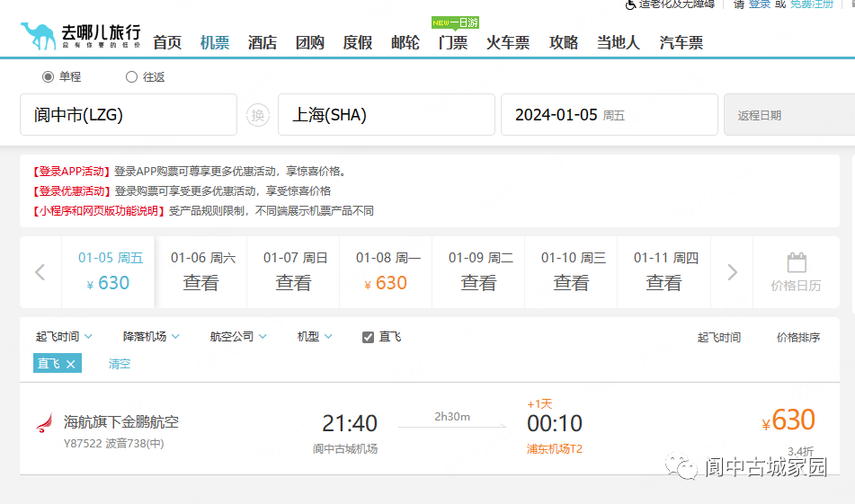Click the 免费注册 register link
The height and width of the screenshot is (504, 855).
click(812, 4)
